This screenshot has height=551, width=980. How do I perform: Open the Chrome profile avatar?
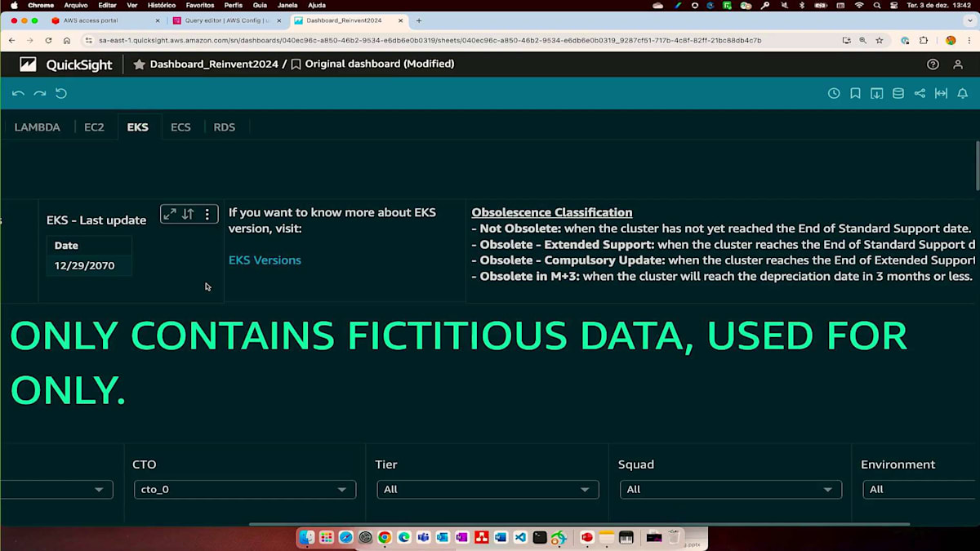point(951,40)
